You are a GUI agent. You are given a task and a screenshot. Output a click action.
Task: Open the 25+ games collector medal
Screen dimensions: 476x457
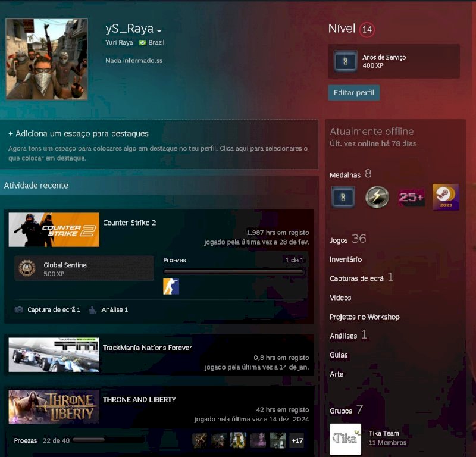tap(411, 198)
